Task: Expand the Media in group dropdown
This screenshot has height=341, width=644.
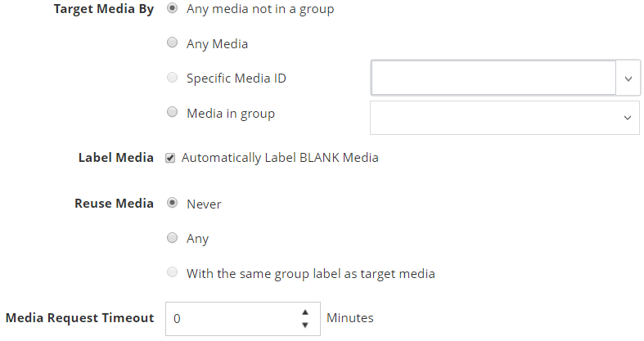Action: [628, 118]
